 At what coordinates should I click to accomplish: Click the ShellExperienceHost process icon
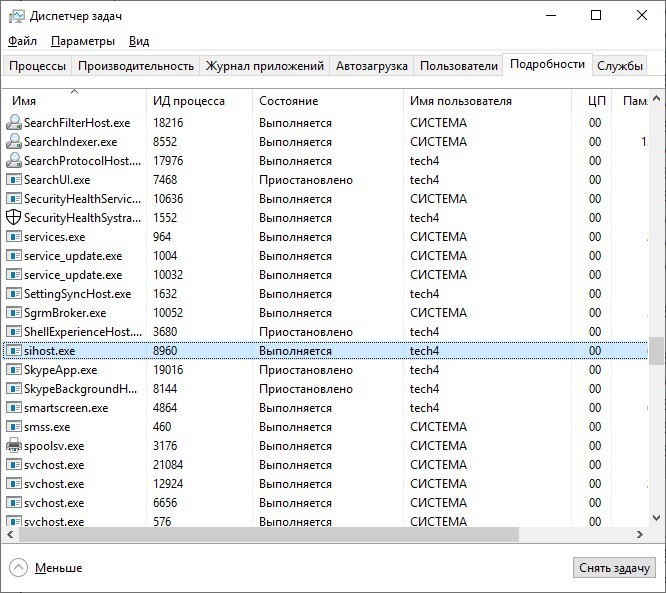[x=14, y=332]
